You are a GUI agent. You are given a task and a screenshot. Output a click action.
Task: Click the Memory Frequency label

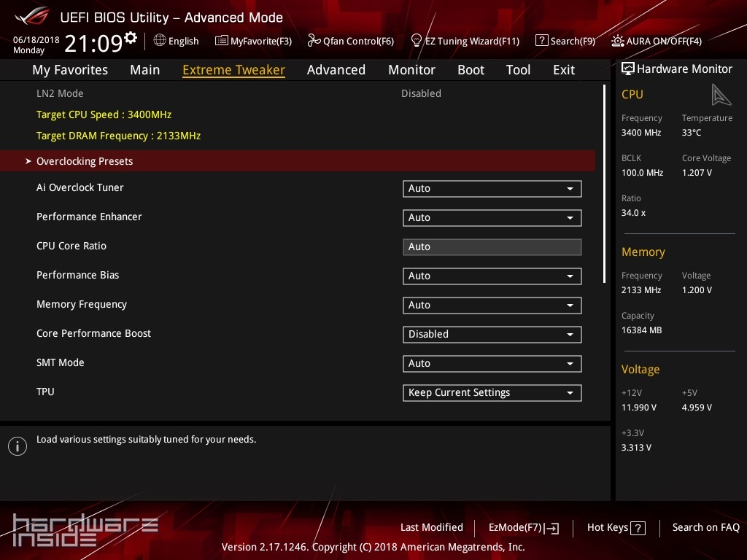pos(82,304)
